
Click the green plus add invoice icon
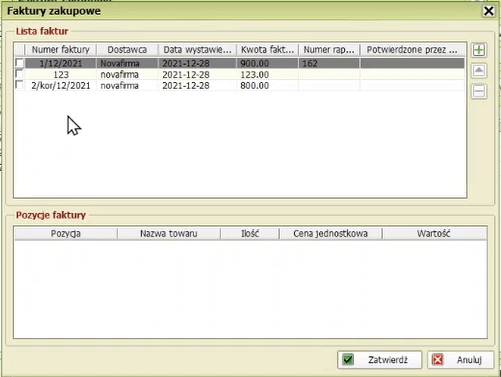[x=479, y=50]
